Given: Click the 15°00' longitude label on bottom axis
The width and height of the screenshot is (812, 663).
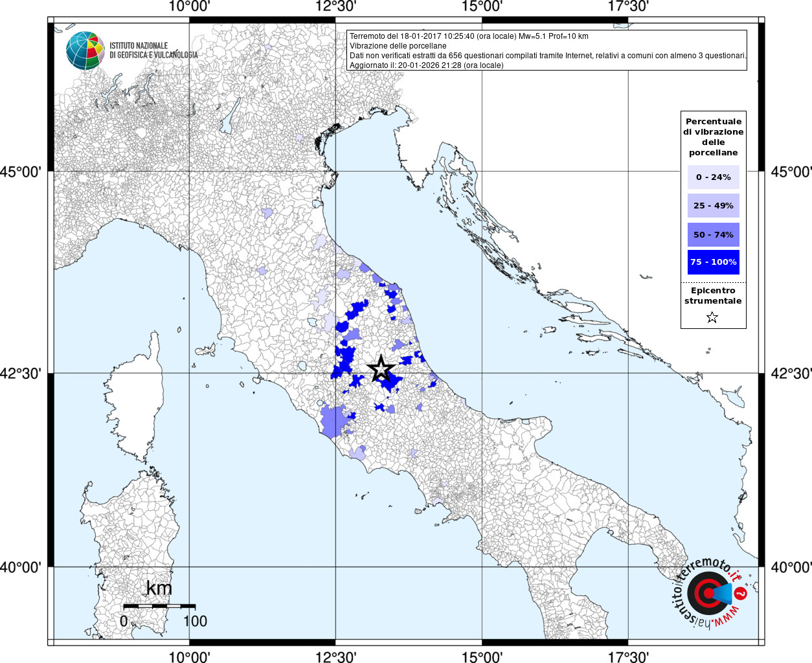Looking at the screenshot, I should [482, 657].
